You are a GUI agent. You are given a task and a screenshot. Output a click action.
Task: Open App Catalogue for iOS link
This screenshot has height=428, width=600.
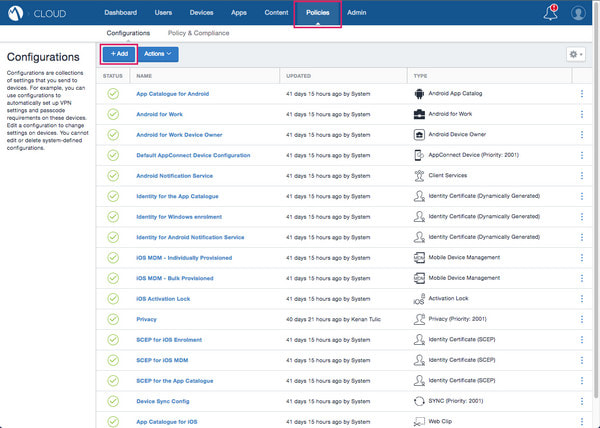click(167, 421)
